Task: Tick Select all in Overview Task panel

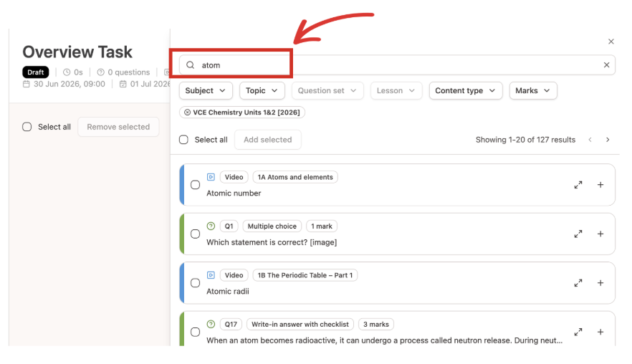Action: pos(27,127)
